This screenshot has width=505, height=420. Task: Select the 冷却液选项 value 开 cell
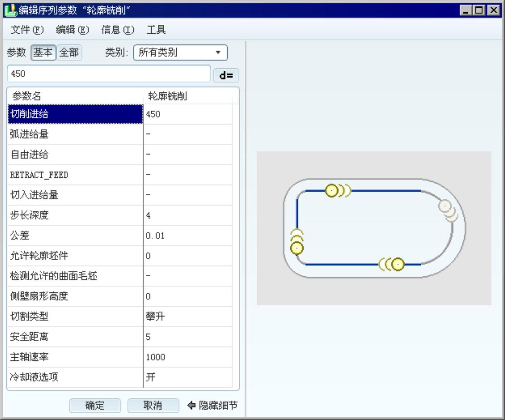point(187,377)
